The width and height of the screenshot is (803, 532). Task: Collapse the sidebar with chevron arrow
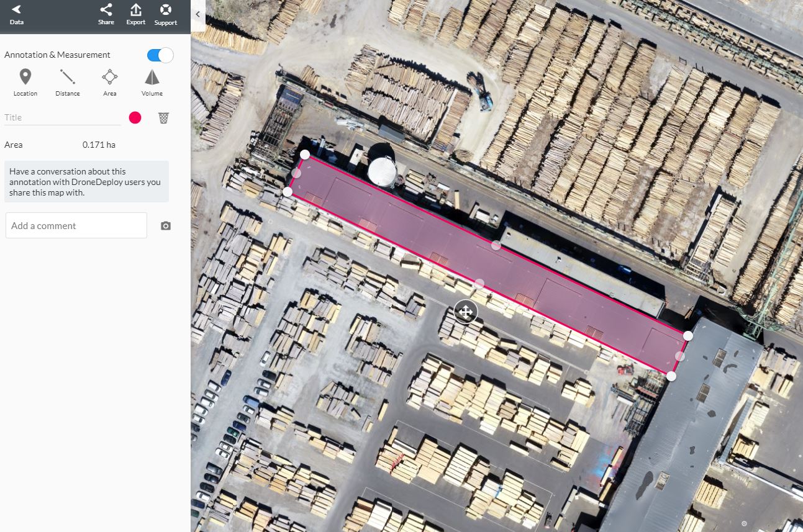coord(197,14)
